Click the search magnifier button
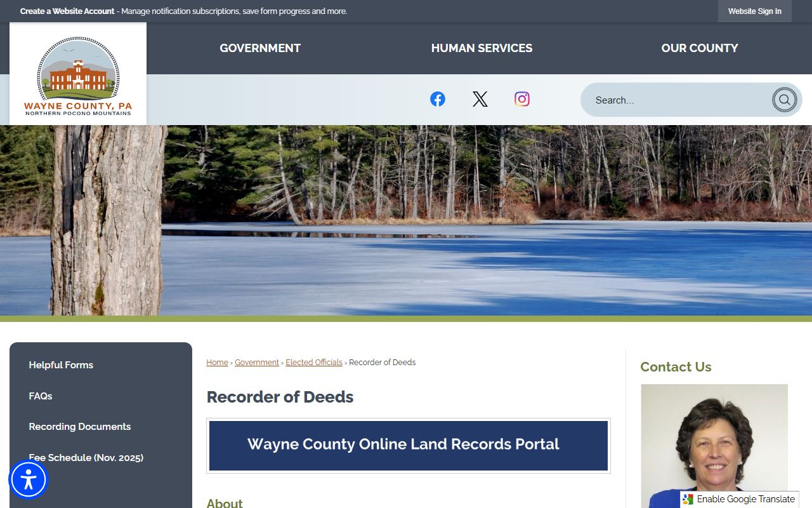The width and height of the screenshot is (812, 508). click(784, 100)
